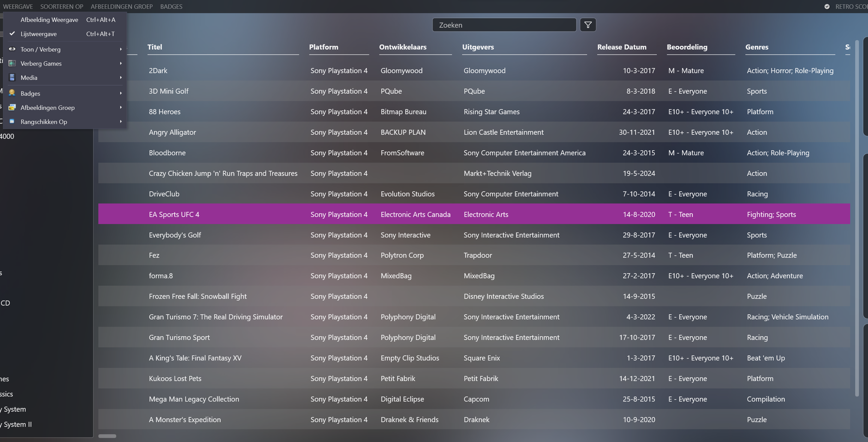
Task: Click the Electronic Arts Canada cell
Action: click(x=415, y=214)
